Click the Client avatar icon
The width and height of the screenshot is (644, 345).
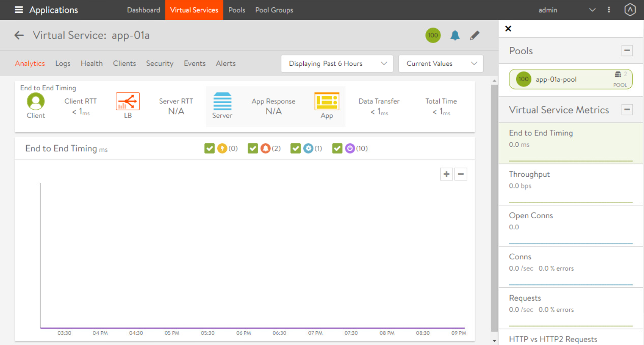pos(36,102)
